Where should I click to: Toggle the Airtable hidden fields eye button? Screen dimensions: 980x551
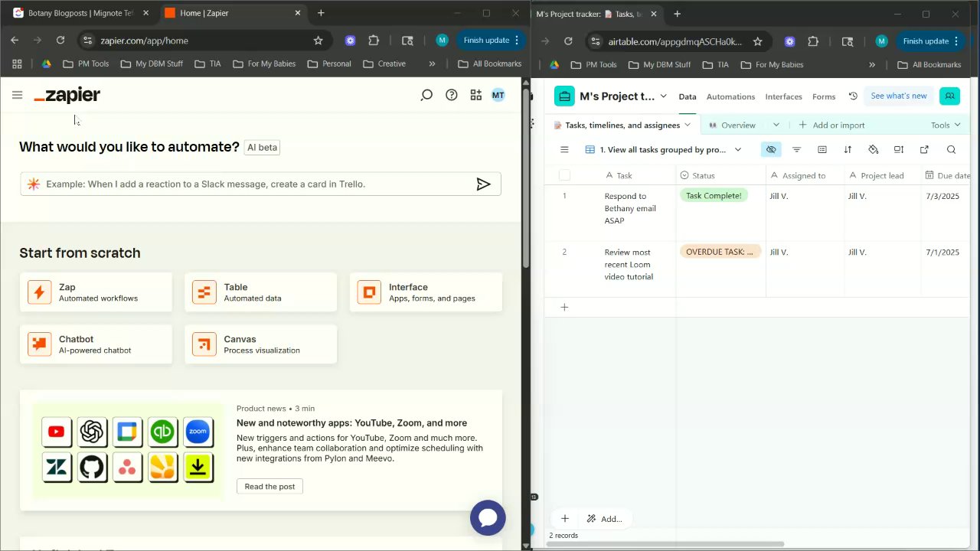[771, 150]
